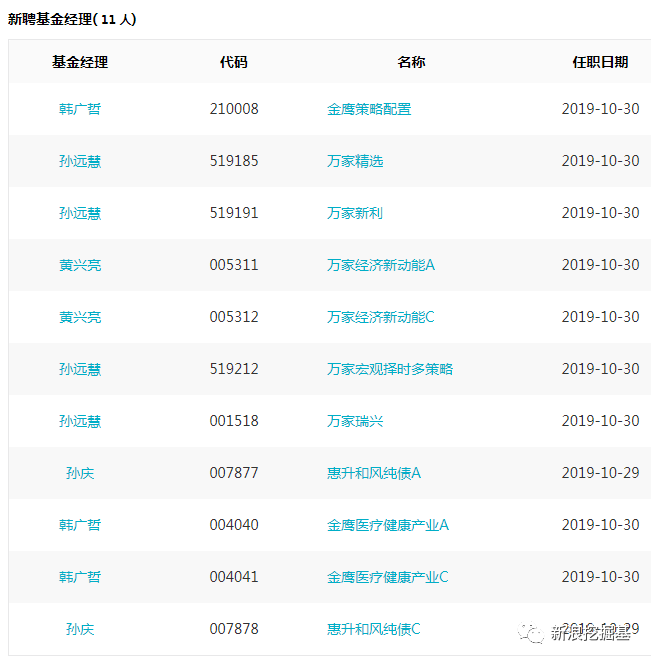Click fund code 519212
Image resolution: width=651 pixels, height=662 pixels.
coord(234,369)
